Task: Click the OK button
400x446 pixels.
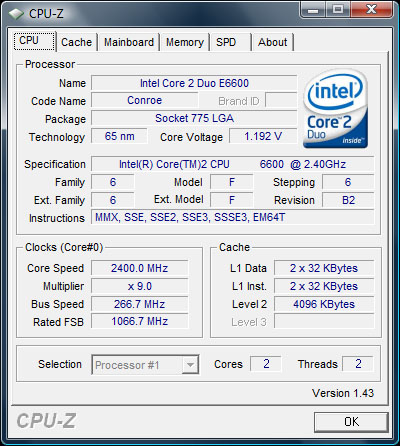Action: (351, 422)
